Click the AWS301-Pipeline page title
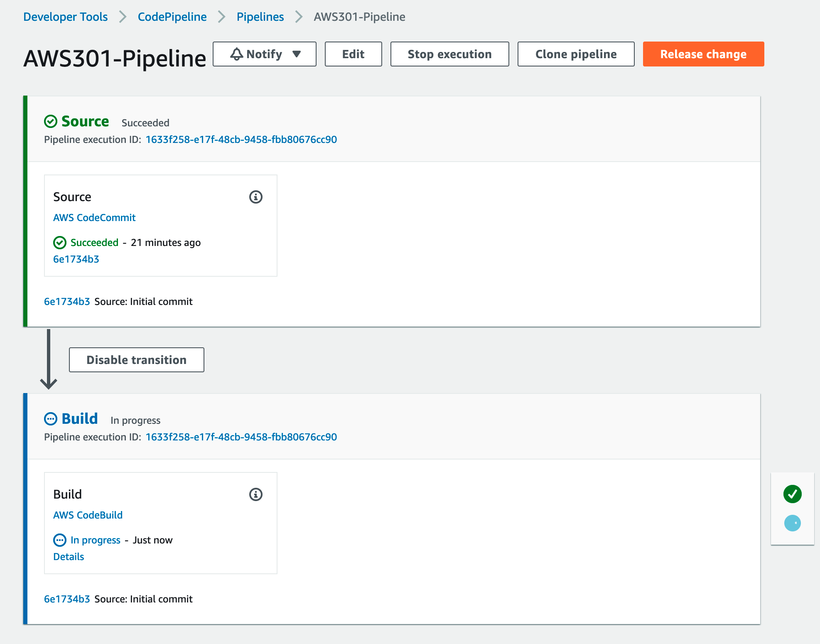The width and height of the screenshot is (820, 644). 115,58
